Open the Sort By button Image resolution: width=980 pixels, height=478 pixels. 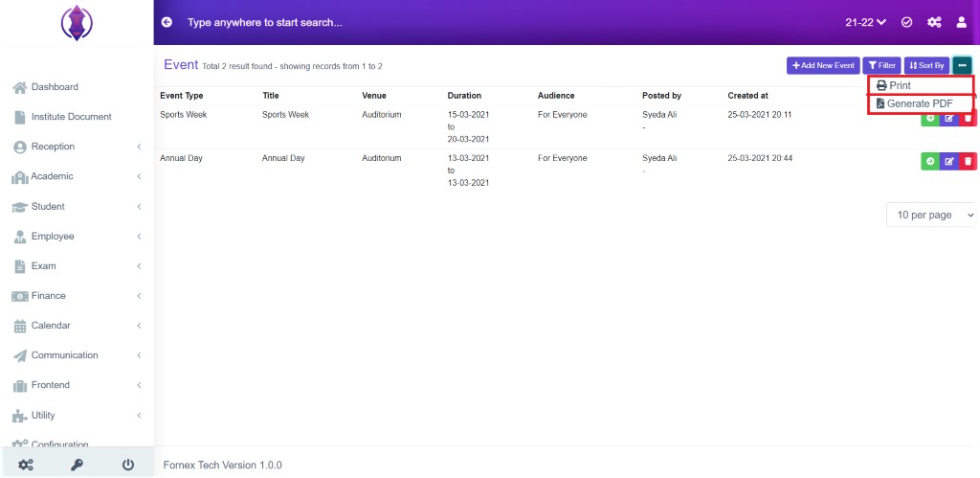pos(926,66)
